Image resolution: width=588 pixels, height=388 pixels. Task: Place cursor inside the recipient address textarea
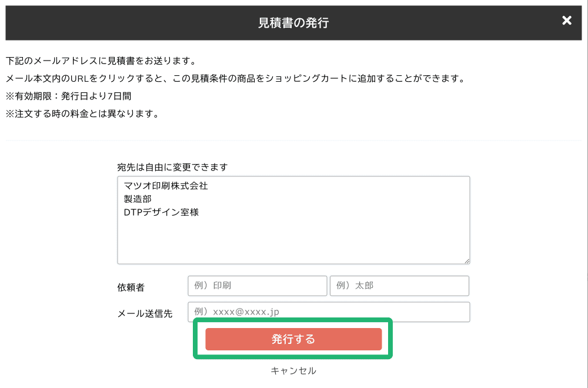point(294,241)
